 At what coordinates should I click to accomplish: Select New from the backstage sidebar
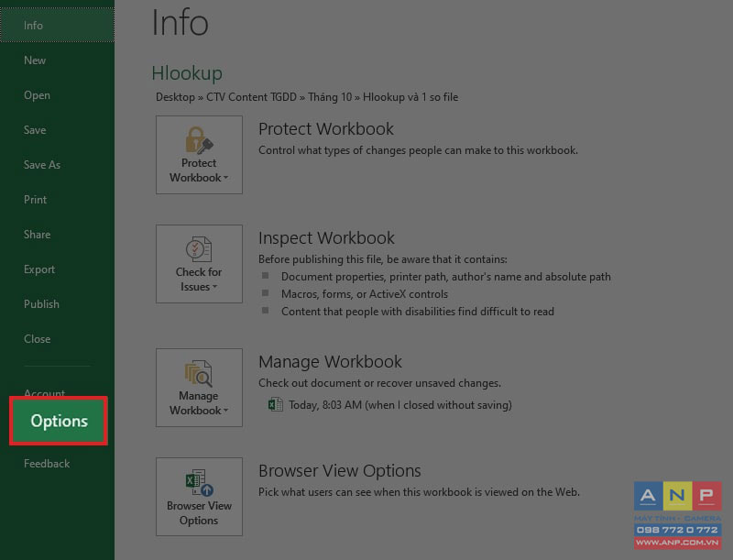[x=35, y=60]
